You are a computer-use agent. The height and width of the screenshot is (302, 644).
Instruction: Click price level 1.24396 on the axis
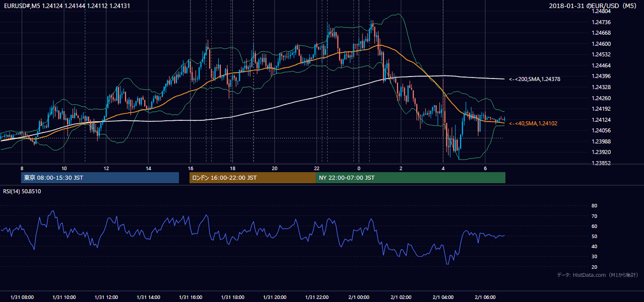point(601,76)
